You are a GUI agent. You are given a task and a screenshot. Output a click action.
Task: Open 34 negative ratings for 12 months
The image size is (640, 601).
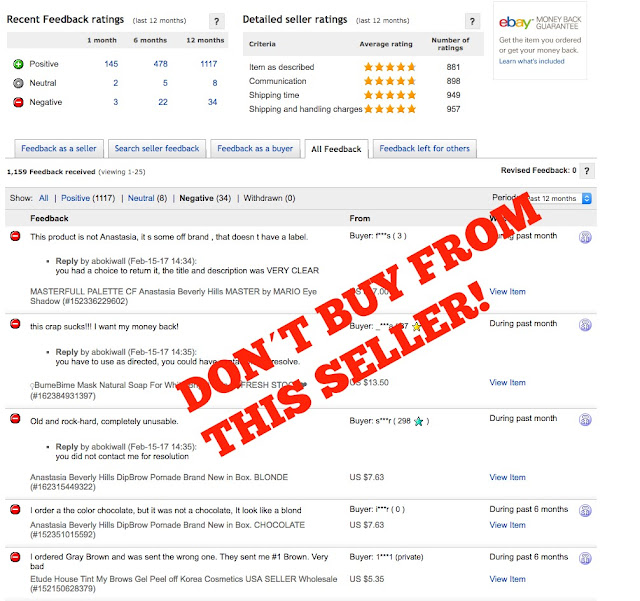(x=212, y=102)
